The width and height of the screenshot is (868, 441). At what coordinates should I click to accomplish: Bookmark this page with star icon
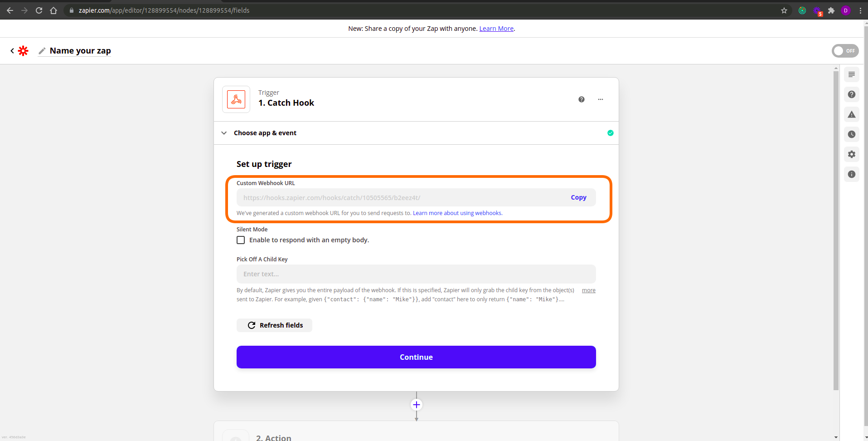coord(784,10)
